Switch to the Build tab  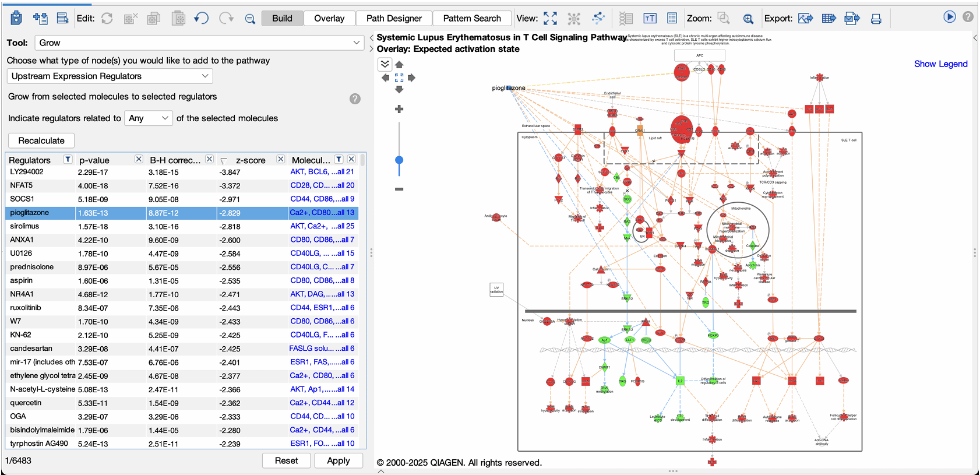point(282,18)
